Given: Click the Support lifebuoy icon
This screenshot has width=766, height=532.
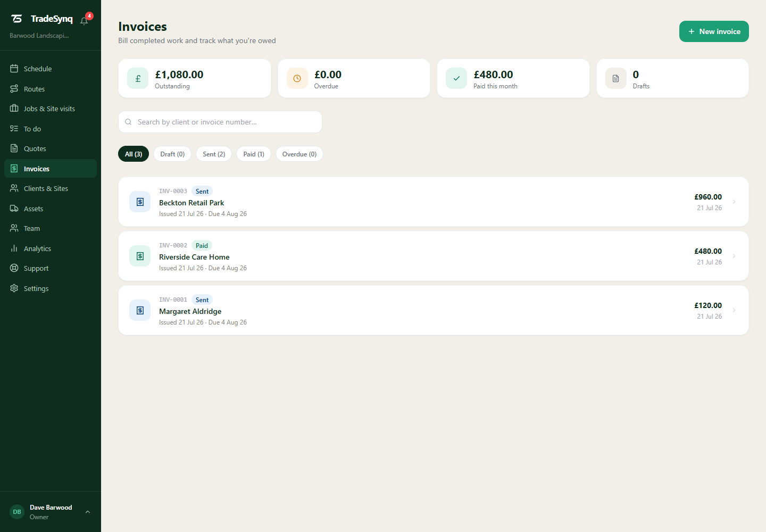Looking at the screenshot, I should [x=14, y=268].
